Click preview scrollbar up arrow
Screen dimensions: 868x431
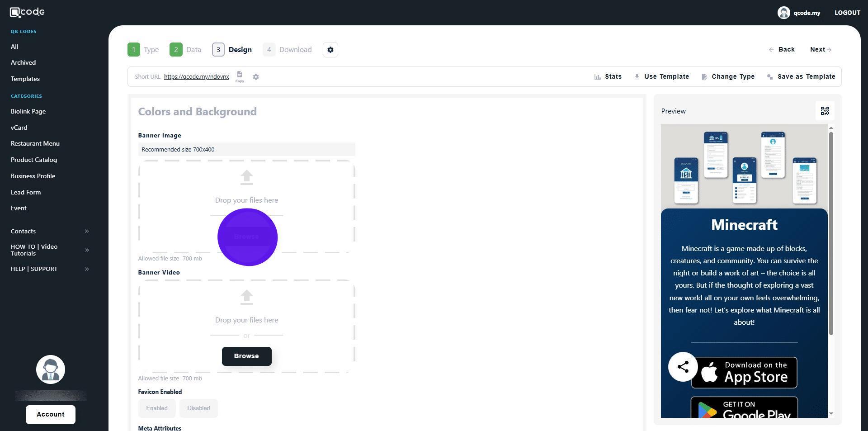click(831, 128)
